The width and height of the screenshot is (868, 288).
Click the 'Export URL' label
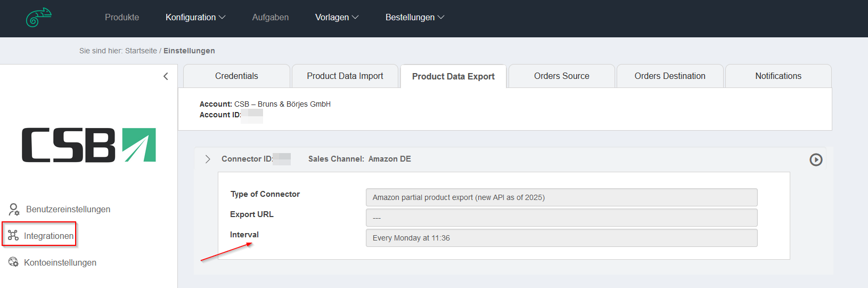click(x=252, y=214)
